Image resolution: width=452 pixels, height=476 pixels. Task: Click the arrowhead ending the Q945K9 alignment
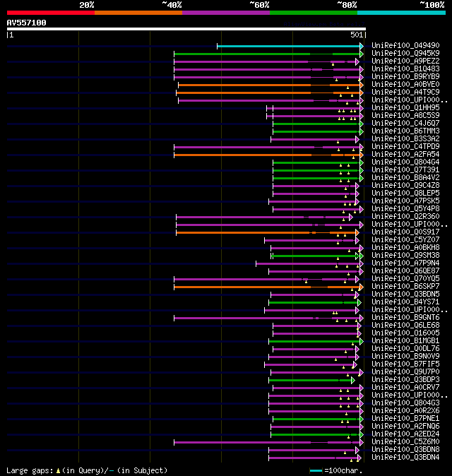(x=362, y=54)
